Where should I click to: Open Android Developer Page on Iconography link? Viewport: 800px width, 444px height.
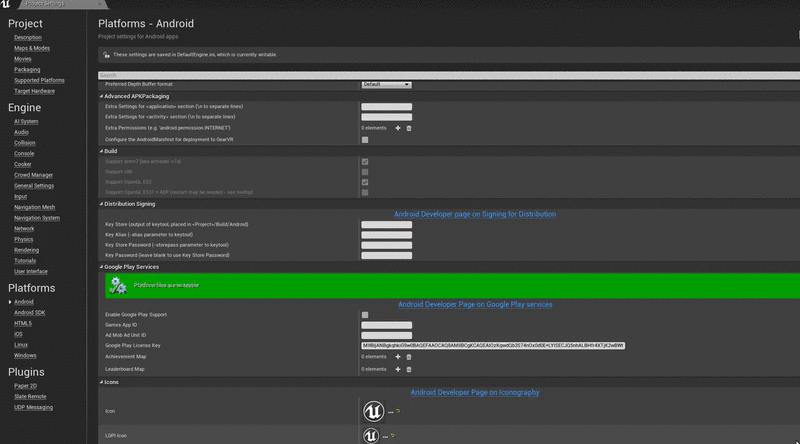(475, 392)
